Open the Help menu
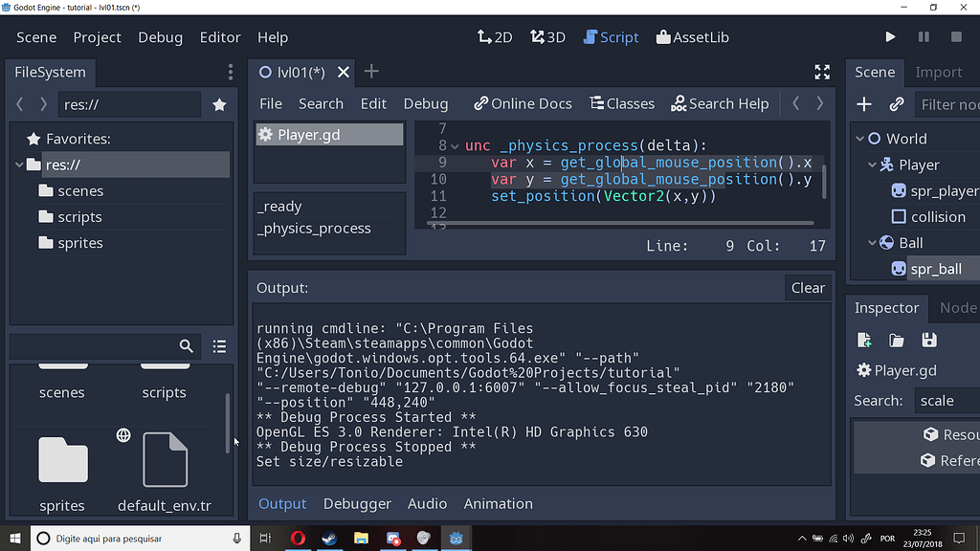The height and width of the screenshot is (551, 980). 273,37
